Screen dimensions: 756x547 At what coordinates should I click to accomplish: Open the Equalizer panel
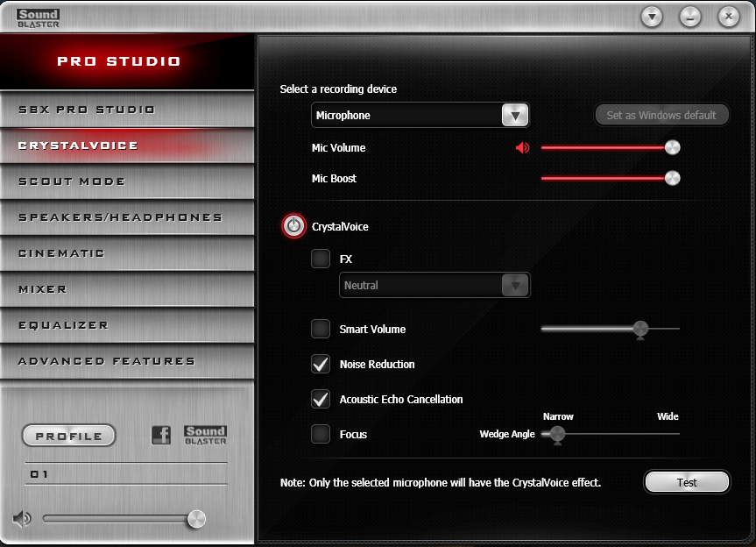(127, 325)
